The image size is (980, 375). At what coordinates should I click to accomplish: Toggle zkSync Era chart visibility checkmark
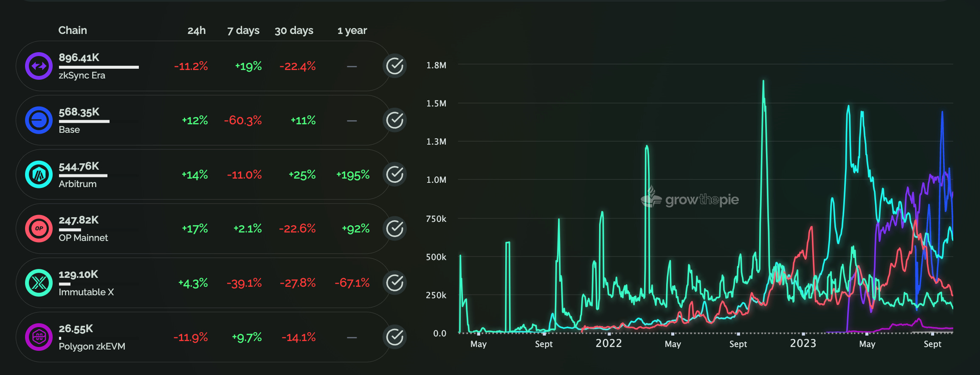click(395, 66)
